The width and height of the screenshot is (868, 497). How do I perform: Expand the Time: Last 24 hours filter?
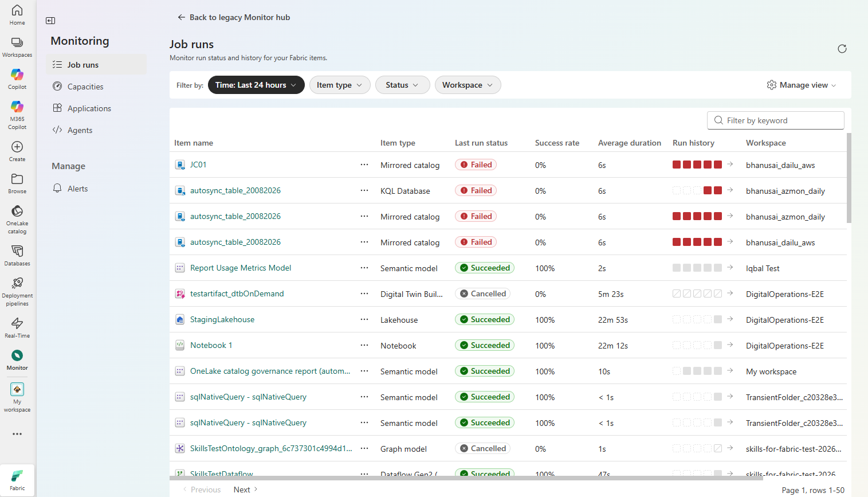tap(256, 85)
